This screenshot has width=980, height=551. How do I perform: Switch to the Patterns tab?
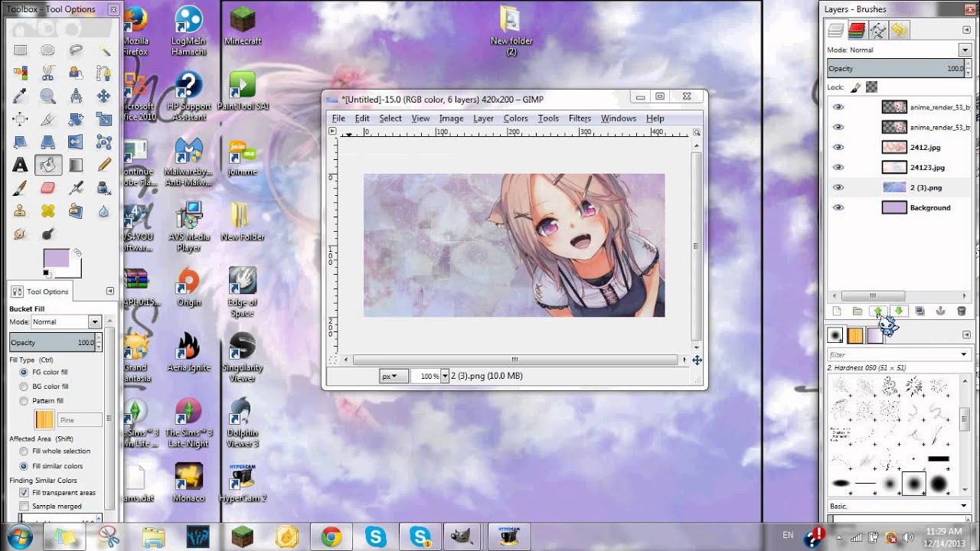[x=855, y=335]
